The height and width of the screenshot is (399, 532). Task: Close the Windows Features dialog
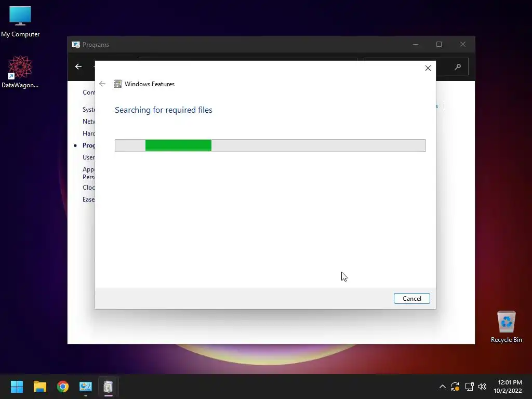(x=428, y=68)
